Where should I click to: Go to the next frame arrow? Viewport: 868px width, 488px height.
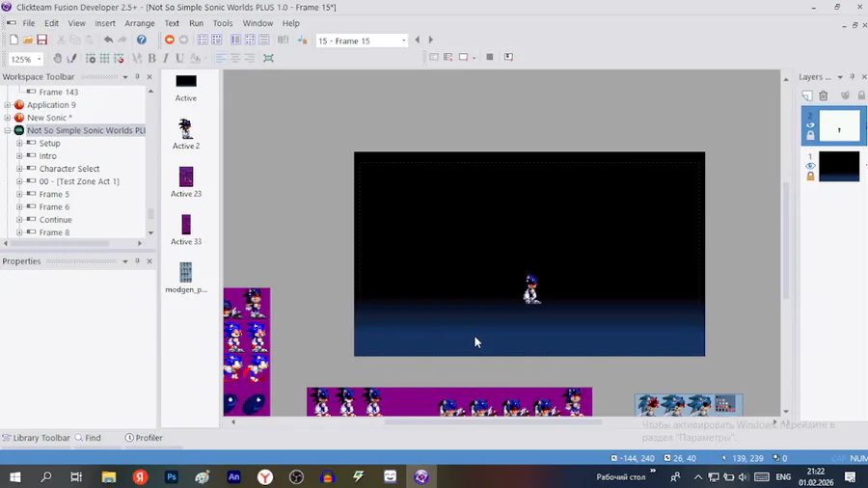tap(431, 40)
